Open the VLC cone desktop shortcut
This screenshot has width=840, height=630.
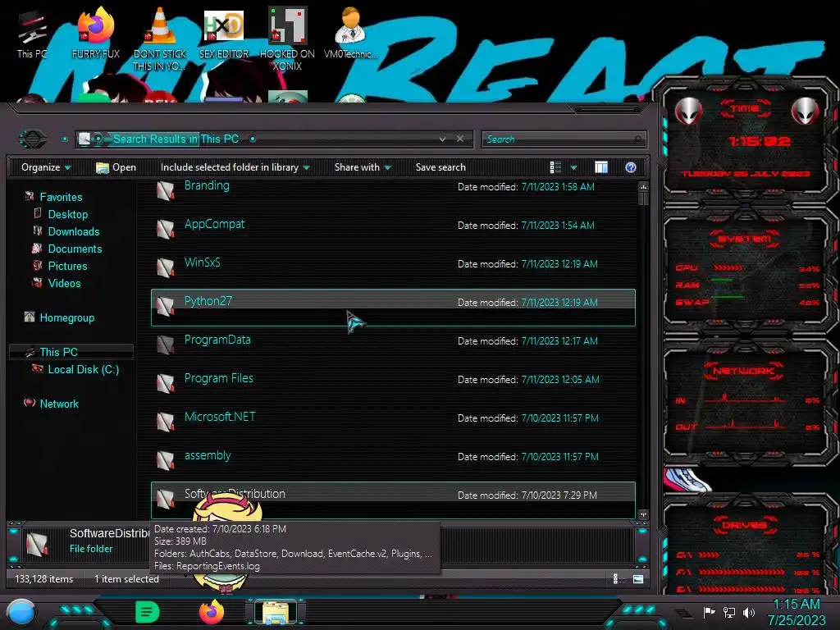159,39
